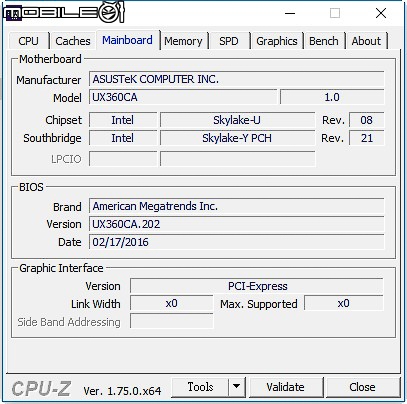Open the Memory tab

(183, 41)
